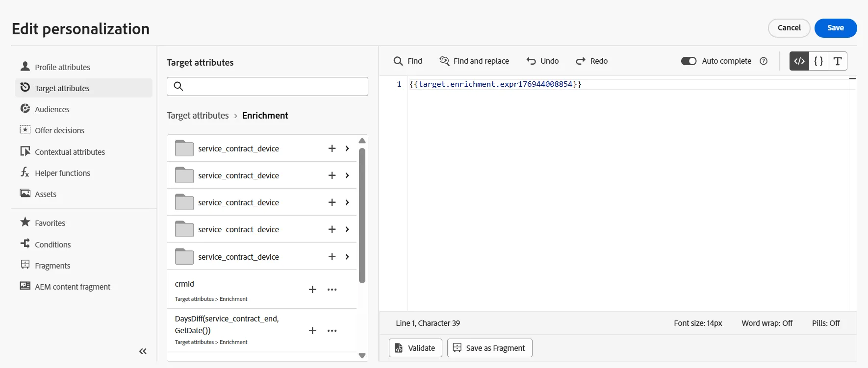
Task: Toggle Auto complete switch
Action: pos(689,61)
